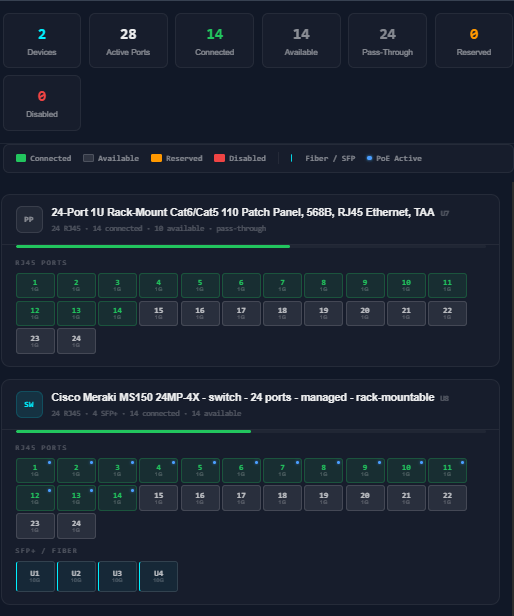Click the green Connected legend swatch
Screen dimensions: 514x616
pyautogui.click(x=21, y=158)
